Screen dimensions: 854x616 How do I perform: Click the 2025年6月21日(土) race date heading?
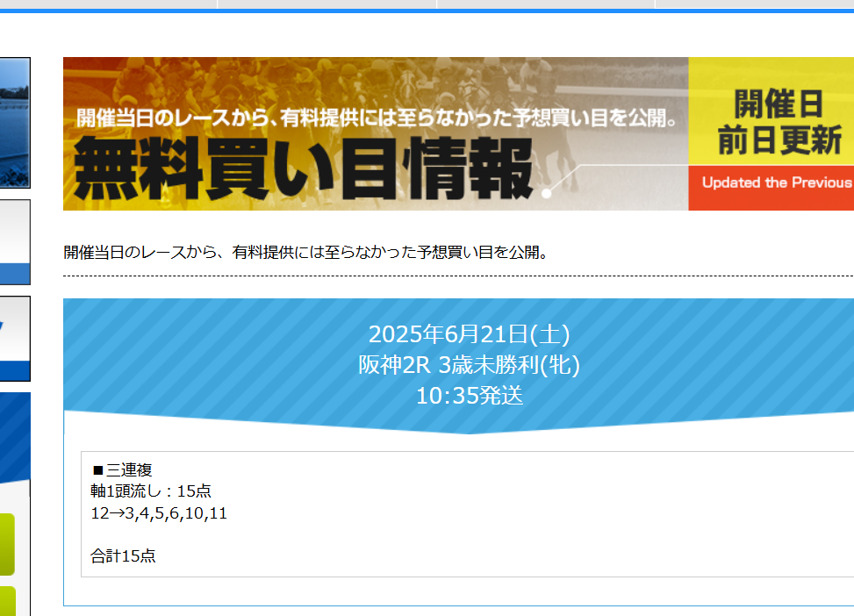(x=469, y=333)
